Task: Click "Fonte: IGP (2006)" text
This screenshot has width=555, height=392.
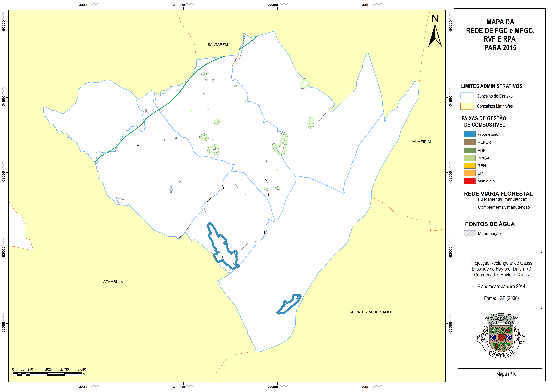Action: point(501,298)
